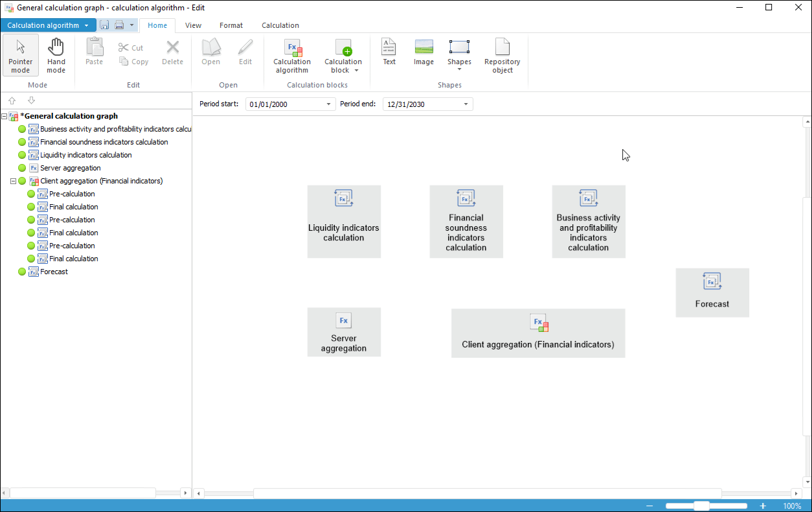Click the zoom in plus button
The image size is (812, 512).
(763, 506)
